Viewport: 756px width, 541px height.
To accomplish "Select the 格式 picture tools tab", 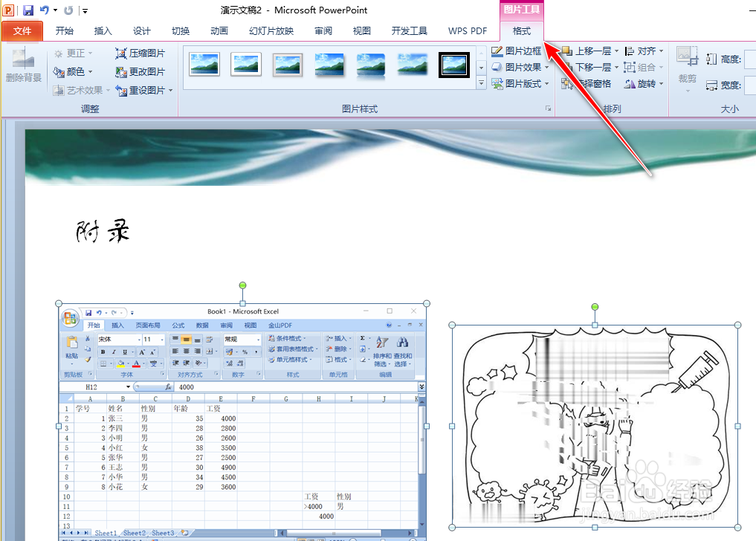I will tap(522, 31).
